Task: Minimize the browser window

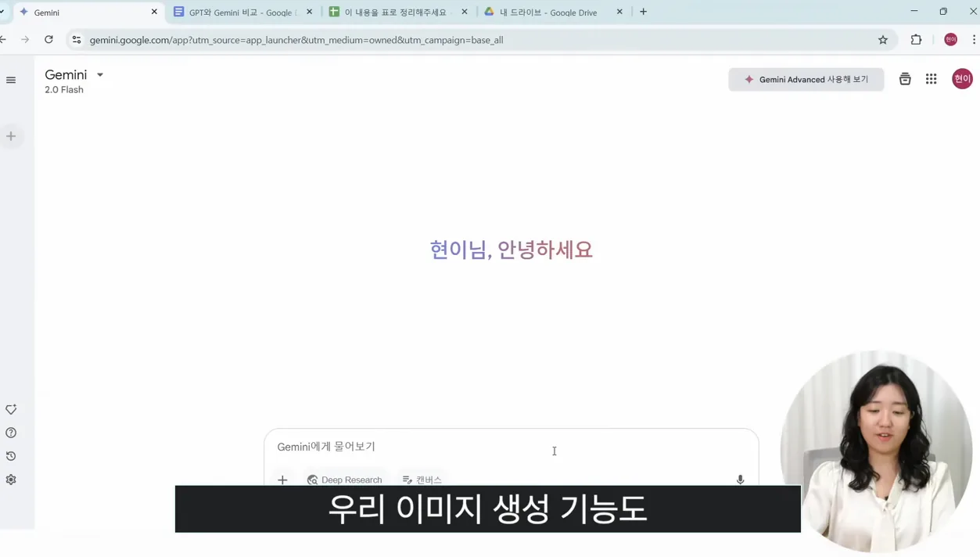Action: [914, 12]
